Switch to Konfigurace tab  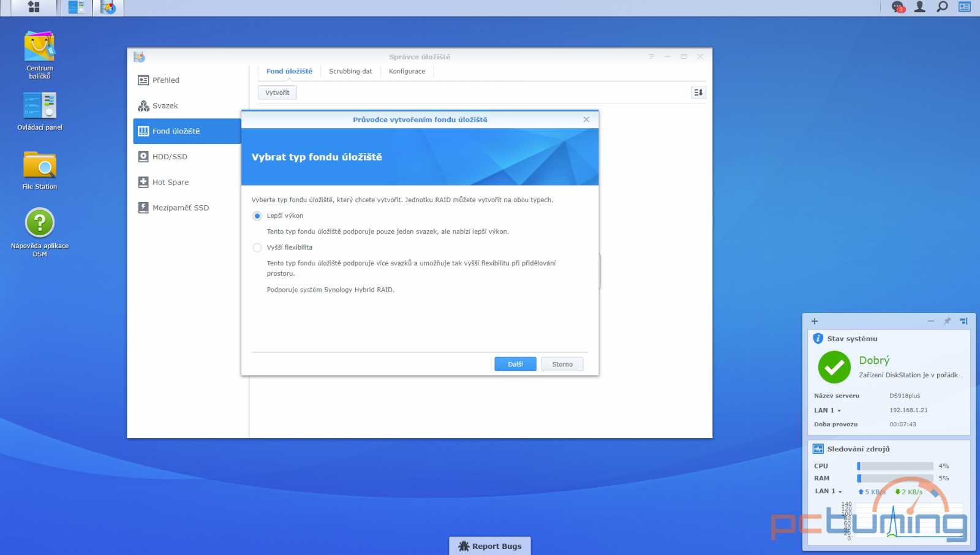click(407, 72)
